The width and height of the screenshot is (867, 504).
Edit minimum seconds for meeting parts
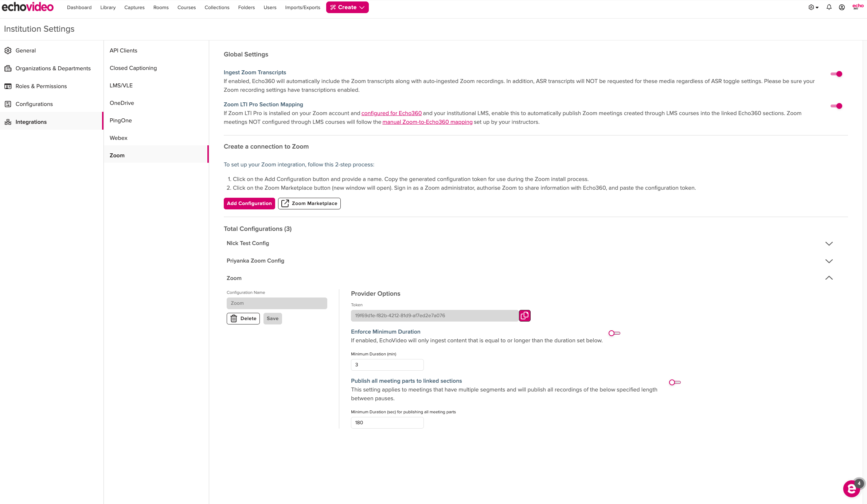pyautogui.click(x=387, y=423)
